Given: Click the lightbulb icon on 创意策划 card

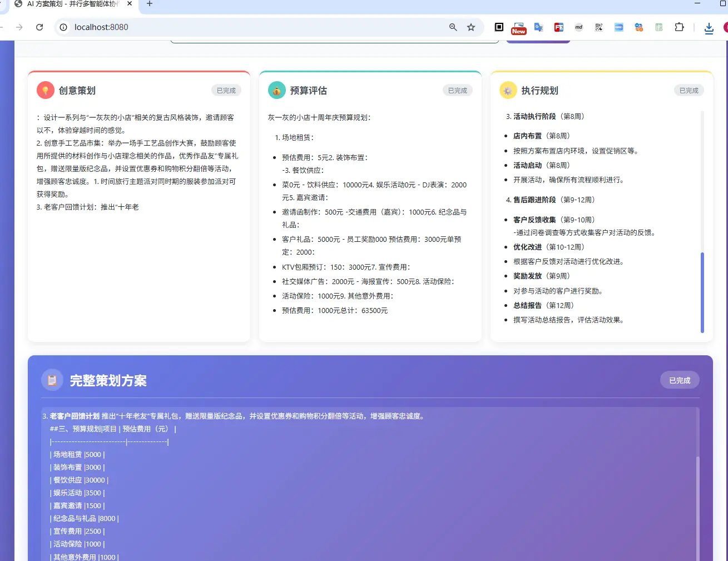Looking at the screenshot, I should [45, 90].
